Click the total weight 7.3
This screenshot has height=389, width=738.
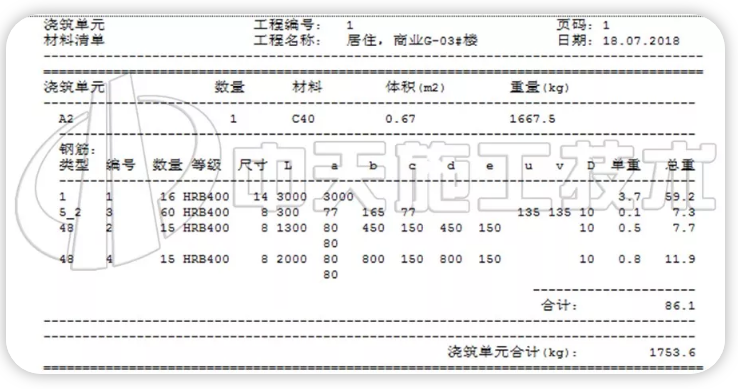coord(684,212)
